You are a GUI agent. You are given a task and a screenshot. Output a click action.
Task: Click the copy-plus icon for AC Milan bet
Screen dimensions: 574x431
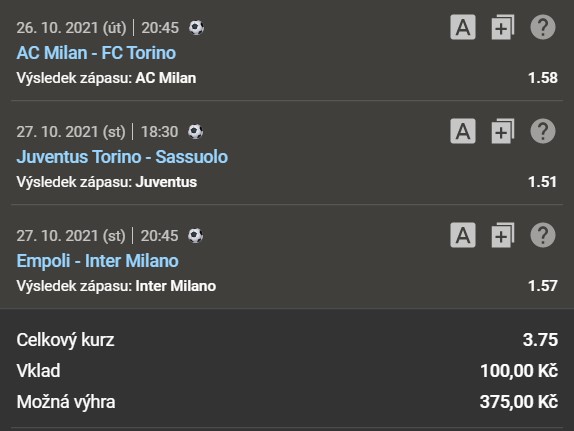click(x=503, y=27)
